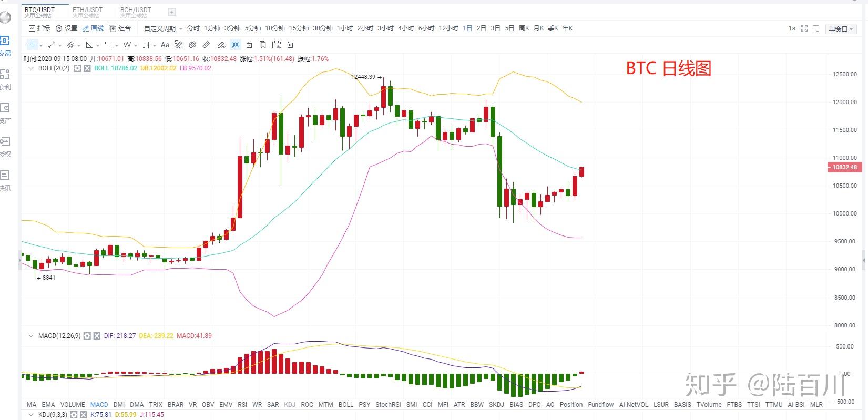Viewport: 868px width, 420px height.
Task: Open the 单窗口 window layout dropdown
Action: pos(841,29)
